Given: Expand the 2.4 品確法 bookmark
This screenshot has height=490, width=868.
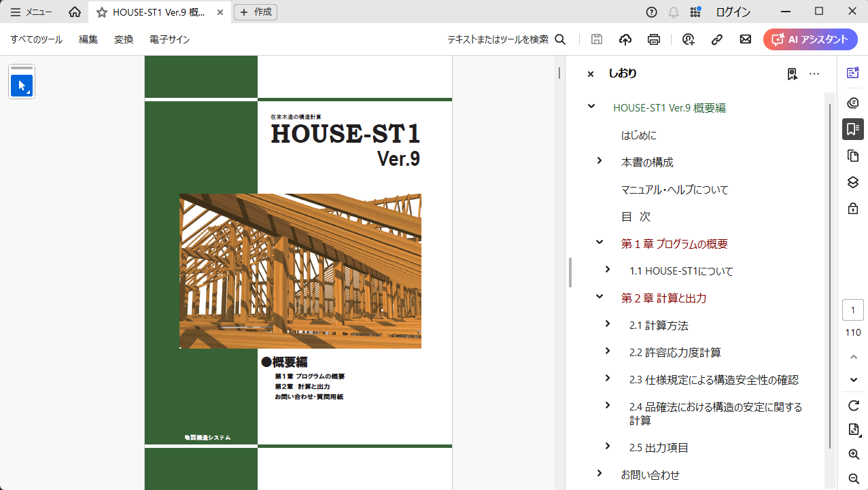Looking at the screenshot, I should 608,406.
